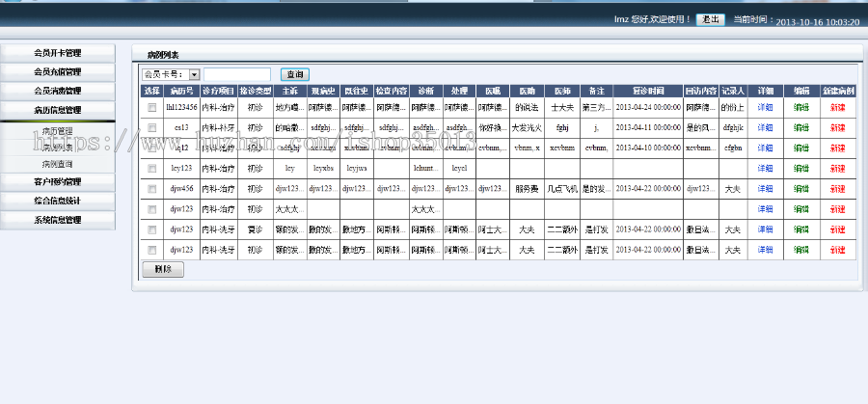Click 编辑 for djw123 复诊 row

tap(801, 229)
